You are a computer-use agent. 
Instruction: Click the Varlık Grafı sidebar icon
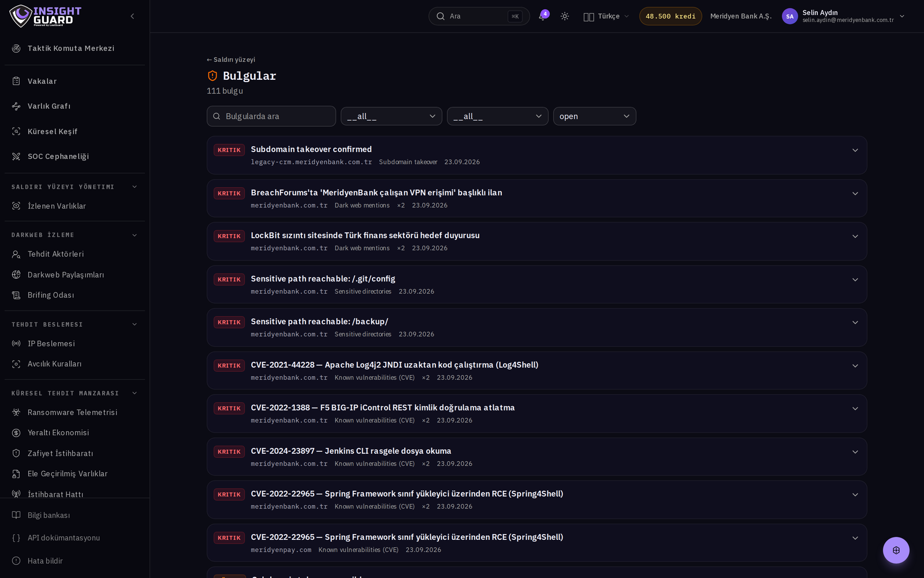click(16, 106)
